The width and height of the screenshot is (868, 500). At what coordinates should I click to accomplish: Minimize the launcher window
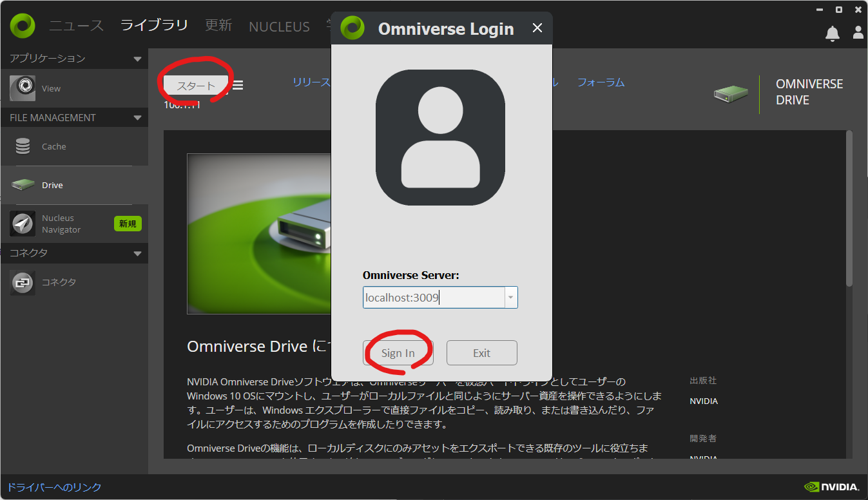pos(819,10)
